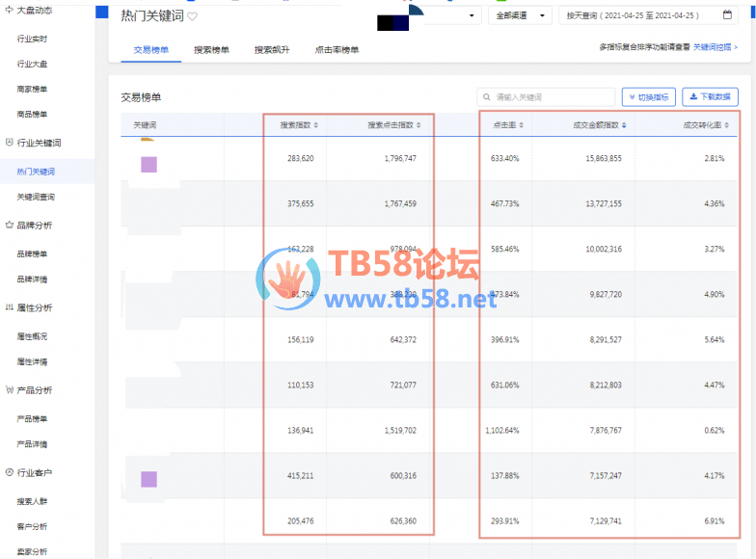Click the 产品分析 bag icon in sidebar
Screen dimensions: 756x559
(x=10, y=389)
